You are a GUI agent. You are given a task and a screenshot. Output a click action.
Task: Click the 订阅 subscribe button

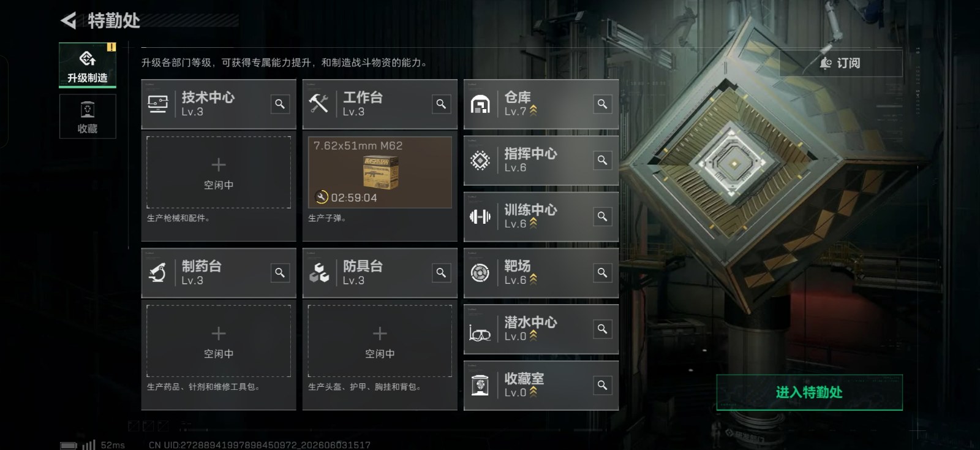coord(840,63)
